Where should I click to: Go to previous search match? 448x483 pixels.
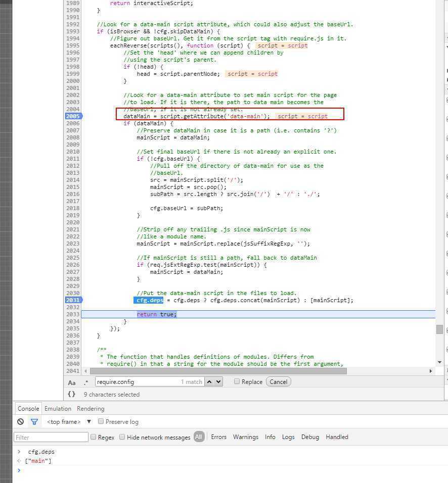pos(209,381)
